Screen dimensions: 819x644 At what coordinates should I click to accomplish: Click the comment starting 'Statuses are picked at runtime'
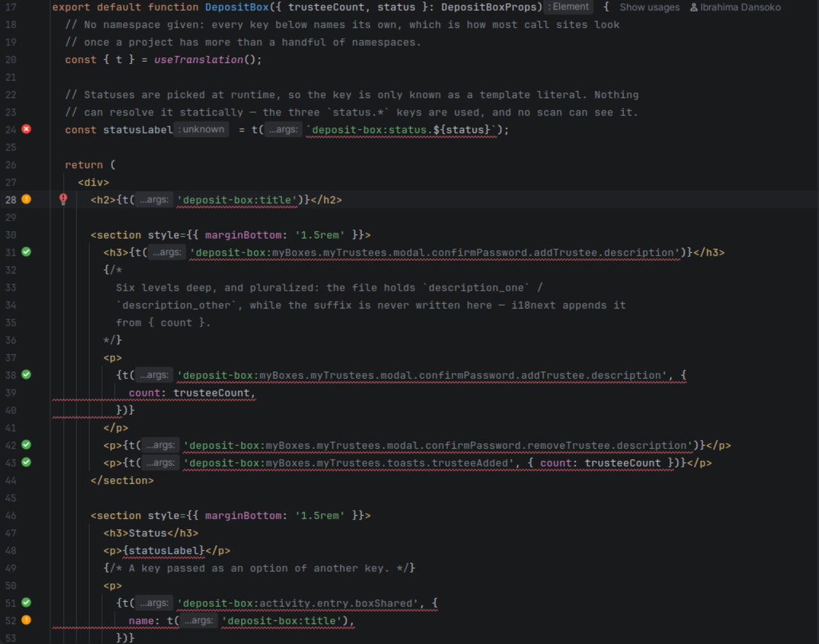351,94
